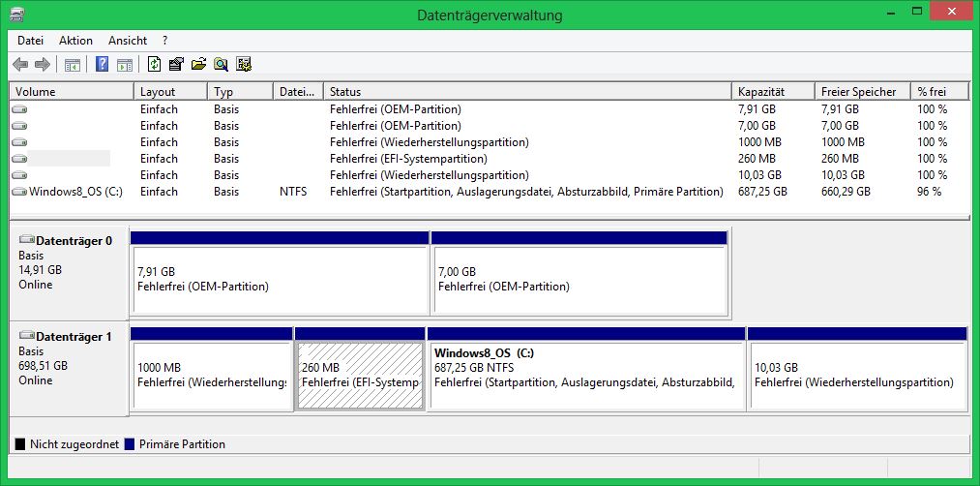Click 698,51 GB size under Datenträger 1
The height and width of the screenshot is (486, 980).
pyautogui.click(x=44, y=366)
